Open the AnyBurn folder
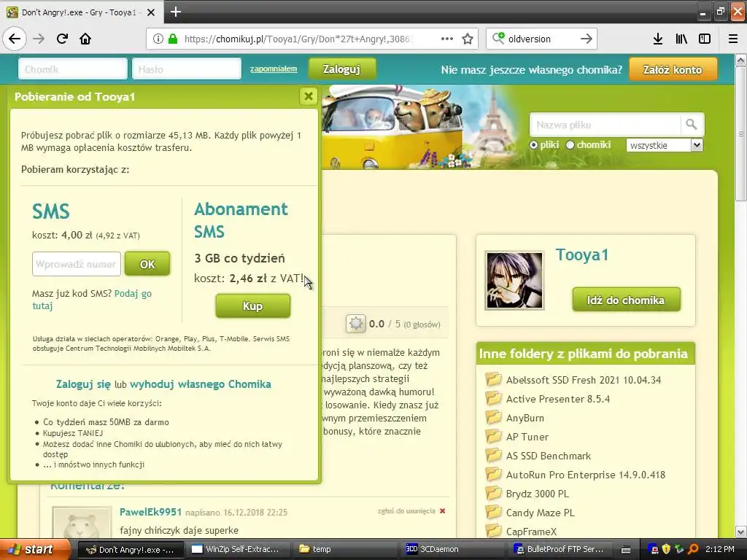The height and width of the screenshot is (560, 747). [x=525, y=418]
